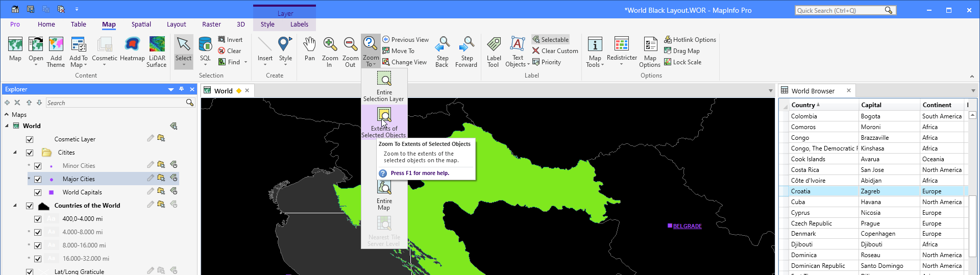980x275 pixels.
Task: Open a new Map window
Action: click(15, 49)
